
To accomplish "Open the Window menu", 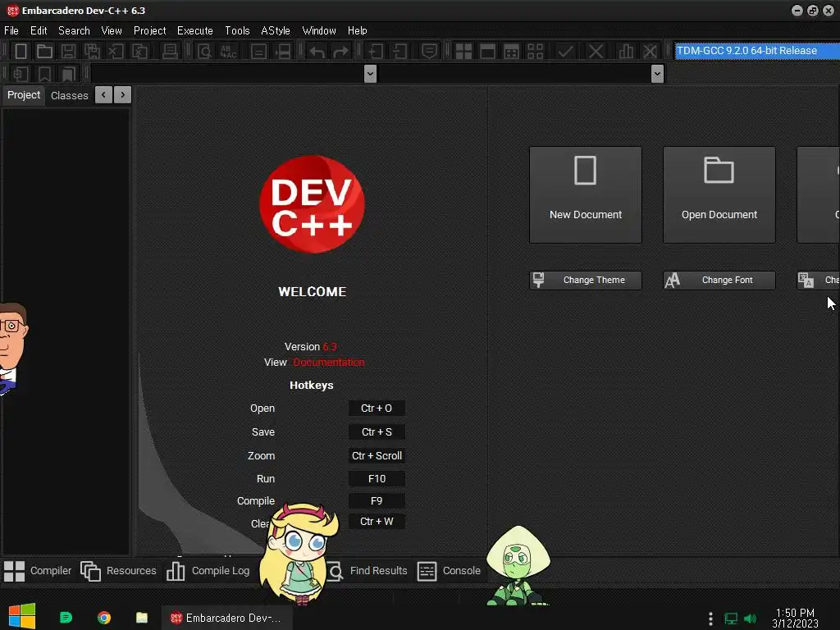I will 319,30.
